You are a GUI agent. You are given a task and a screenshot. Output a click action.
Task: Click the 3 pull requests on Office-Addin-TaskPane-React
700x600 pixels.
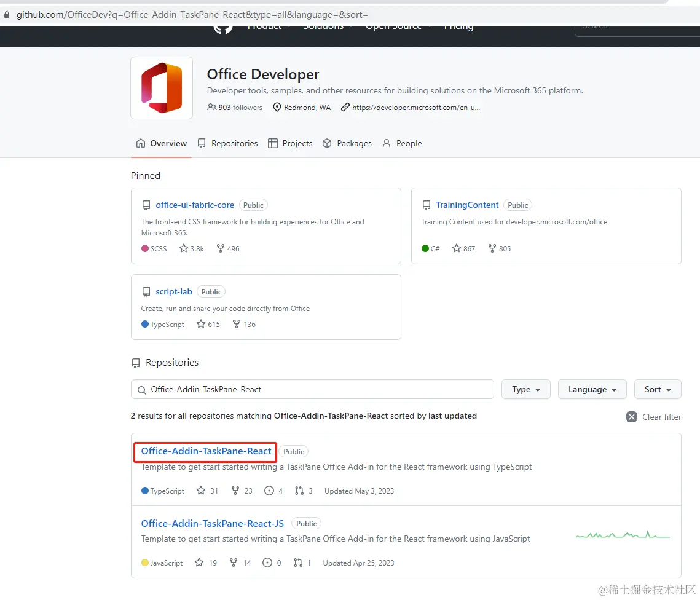(x=304, y=491)
